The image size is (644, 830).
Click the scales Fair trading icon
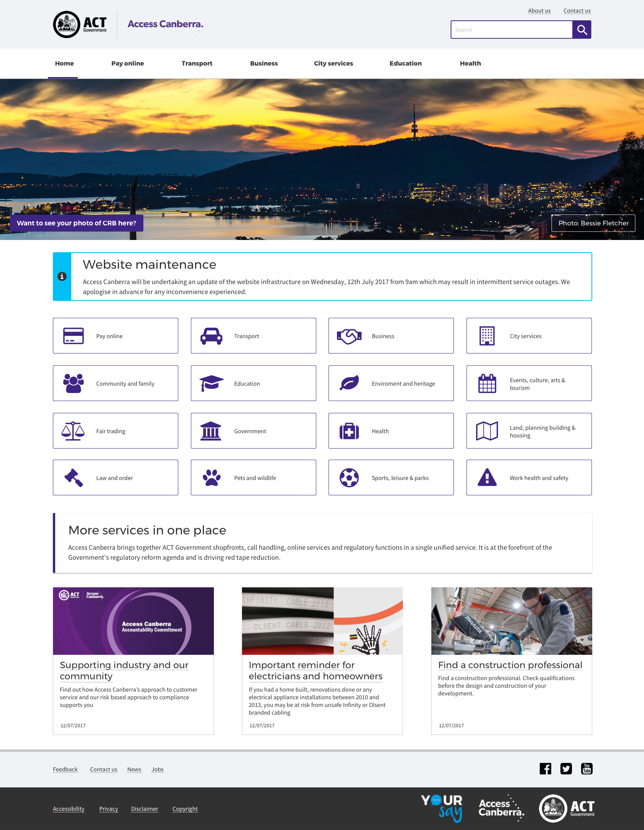(x=73, y=431)
